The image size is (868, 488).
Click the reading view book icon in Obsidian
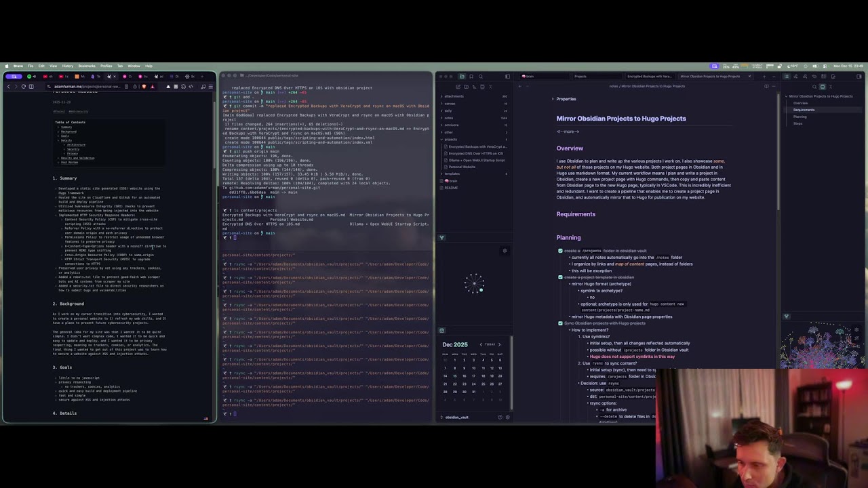tap(766, 86)
